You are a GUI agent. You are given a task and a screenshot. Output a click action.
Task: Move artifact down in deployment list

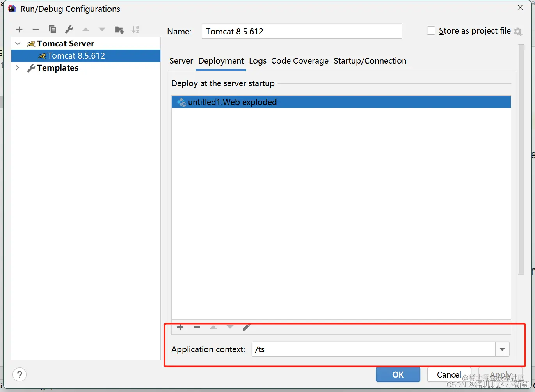pos(230,327)
